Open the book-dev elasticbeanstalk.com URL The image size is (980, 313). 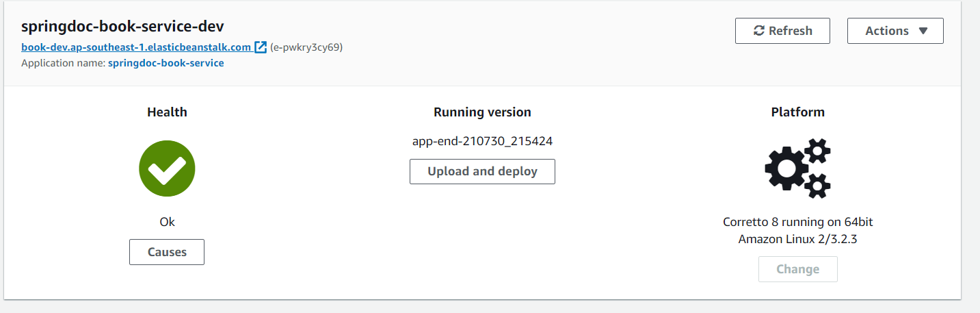pos(136,47)
